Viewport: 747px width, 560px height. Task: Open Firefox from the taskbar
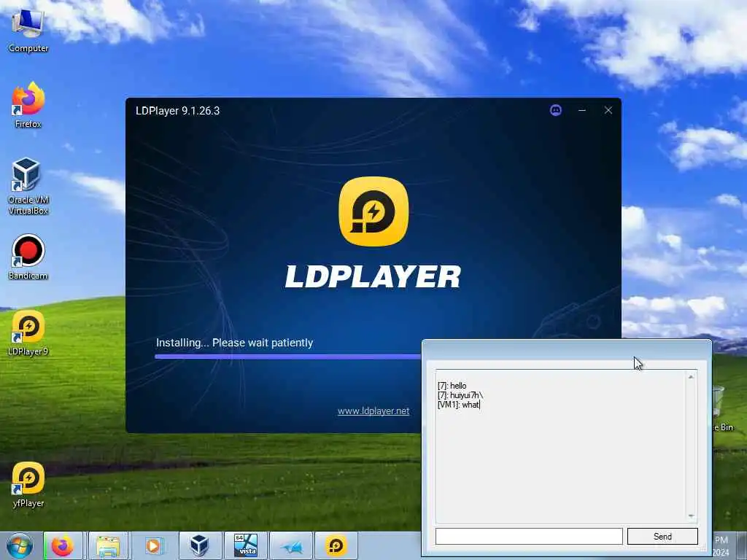(63, 545)
